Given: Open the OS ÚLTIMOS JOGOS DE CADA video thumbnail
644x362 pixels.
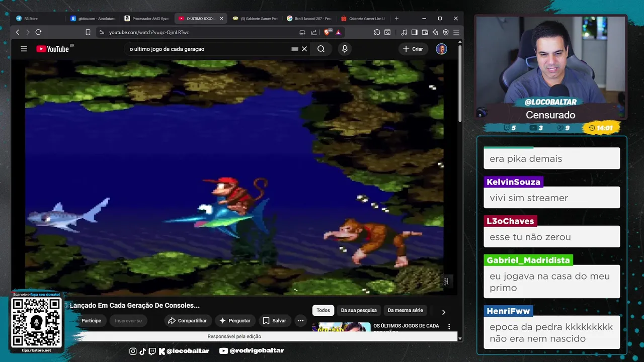Looking at the screenshot, I should [341, 327].
